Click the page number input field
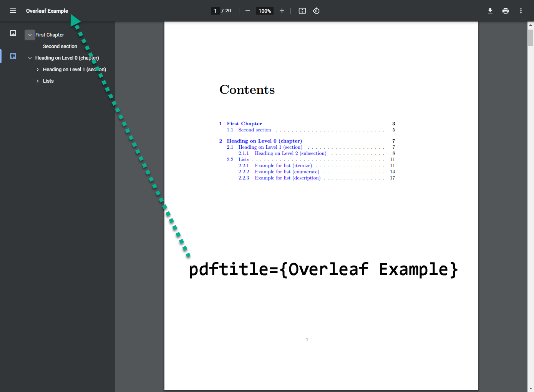This screenshot has width=534, height=392. pos(215,11)
